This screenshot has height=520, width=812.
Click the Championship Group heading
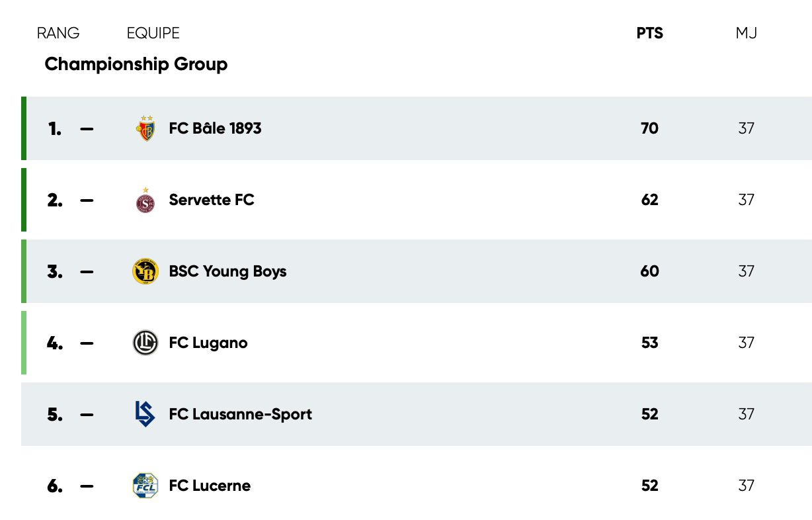[136, 64]
